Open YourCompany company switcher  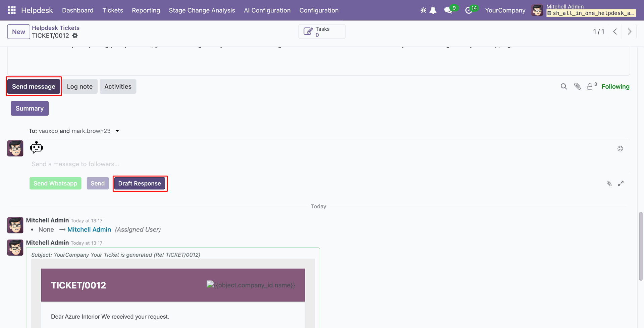505,10
